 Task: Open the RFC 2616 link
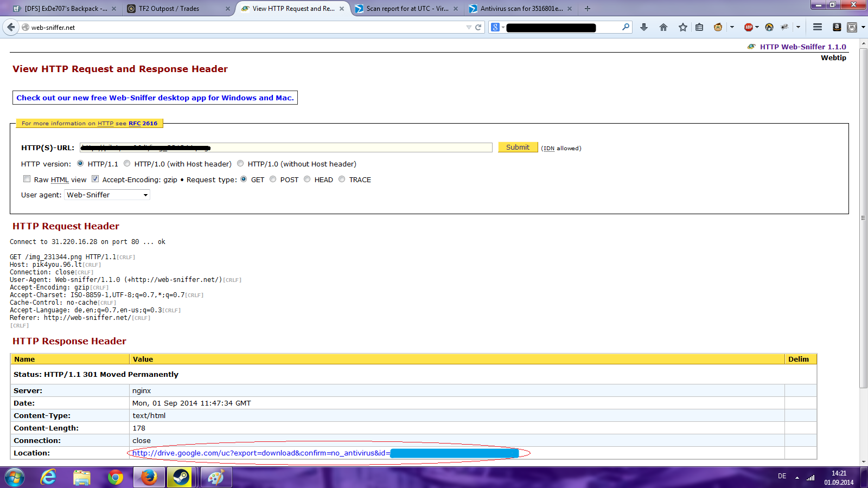coord(143,124)
